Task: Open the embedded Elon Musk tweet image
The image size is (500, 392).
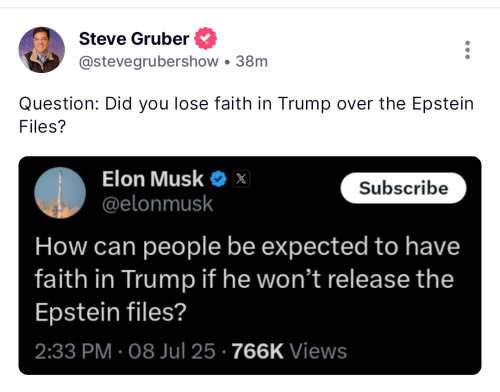Action: pyautogui.click(x=250, y=266)
